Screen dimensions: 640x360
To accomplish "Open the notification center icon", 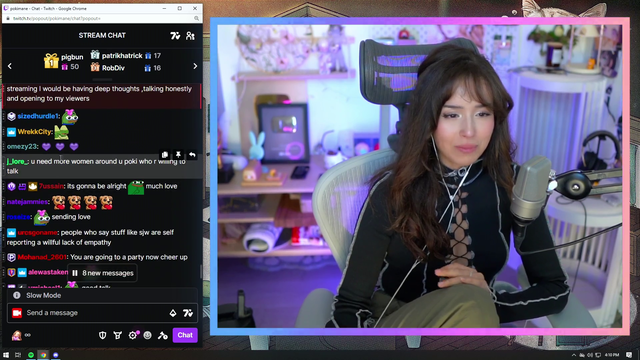I will point(629,355).
